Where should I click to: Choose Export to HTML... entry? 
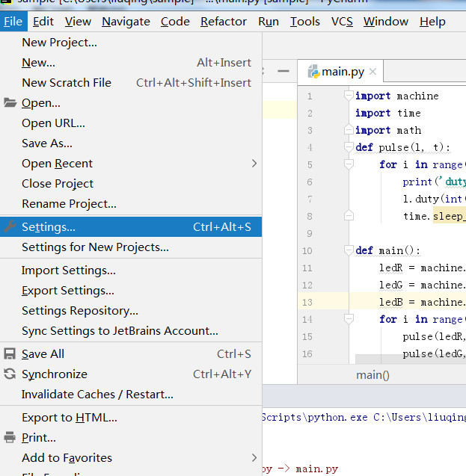pyautogui.click(x=131, y=418)
